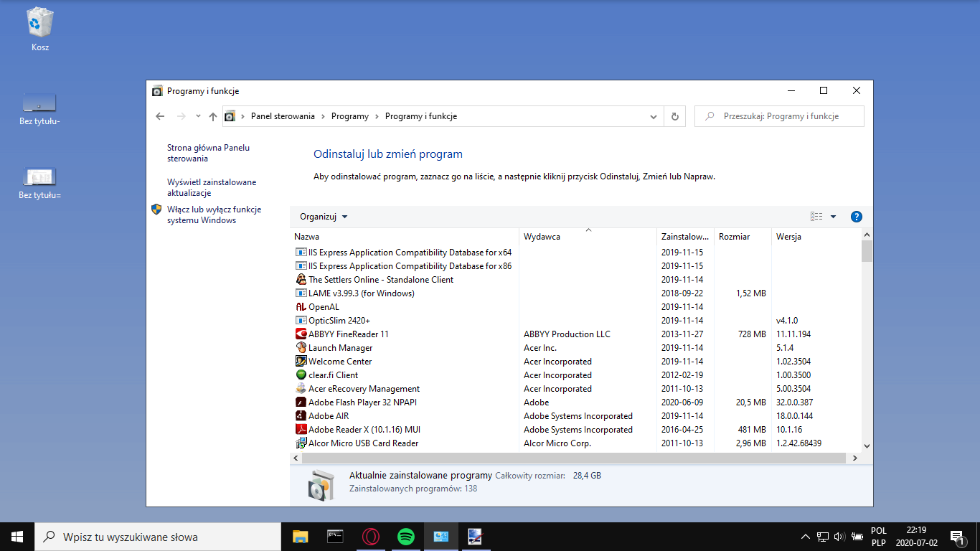This screenshot has width=980, height=551.
Task: Click the clear.fi Client green icon
Action: pyautogui.click(x=301, y=375)
